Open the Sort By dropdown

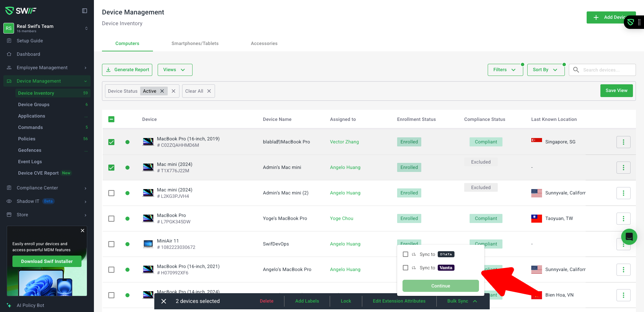click(x=545, y=70)
